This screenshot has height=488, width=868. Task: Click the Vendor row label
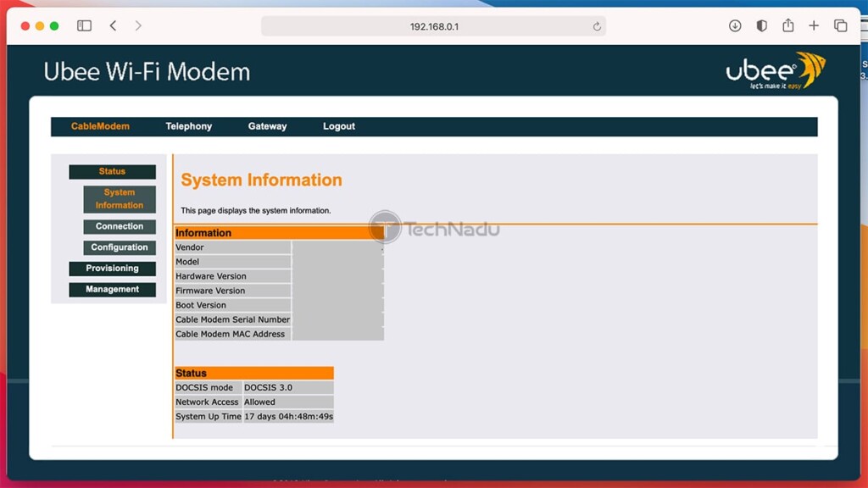click(189, 247)
